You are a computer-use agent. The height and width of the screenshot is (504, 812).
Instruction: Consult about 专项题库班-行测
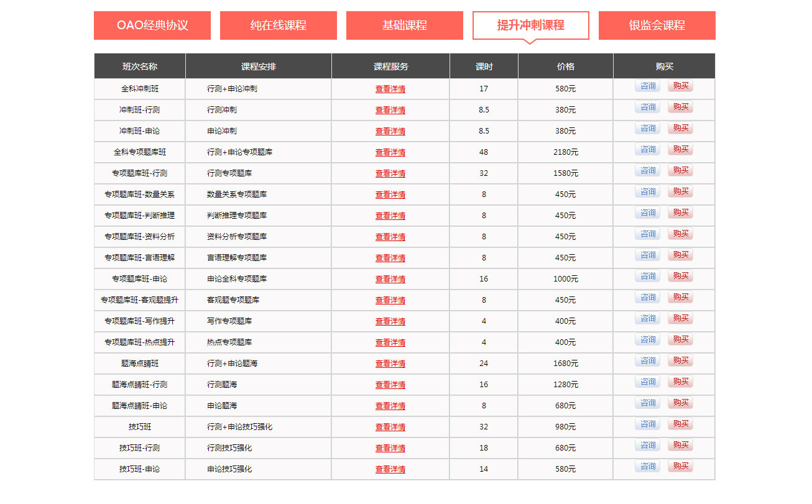click(x=648, y=170)
